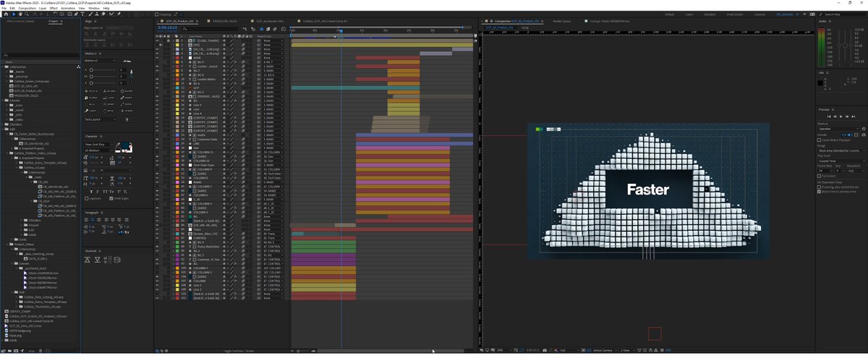This screenshot has height=361, width=868.
Task: Open Motion v2 dropdown in Motion panel
Action: point(100,60)
